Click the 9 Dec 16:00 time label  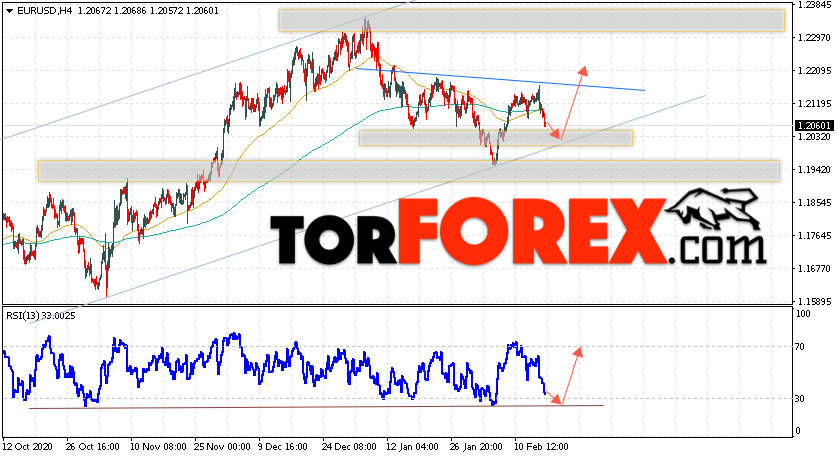click(x=283, y=447)
